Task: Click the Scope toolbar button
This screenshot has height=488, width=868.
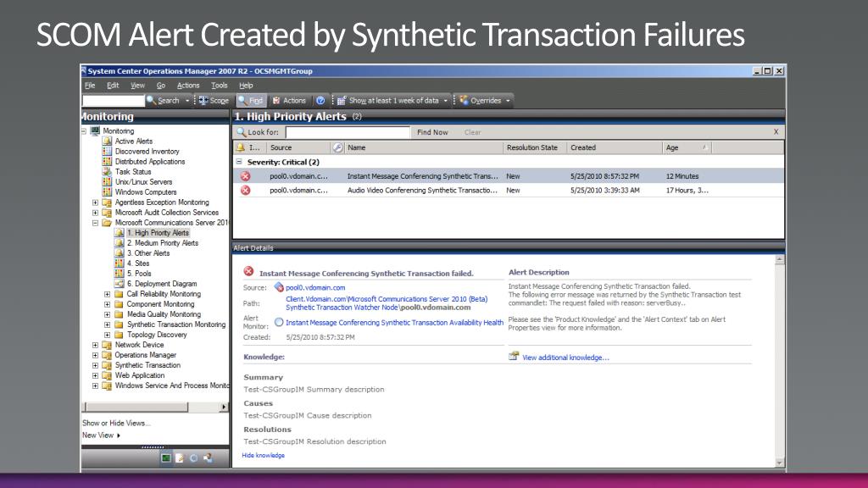Action: (x=214, y=101)
